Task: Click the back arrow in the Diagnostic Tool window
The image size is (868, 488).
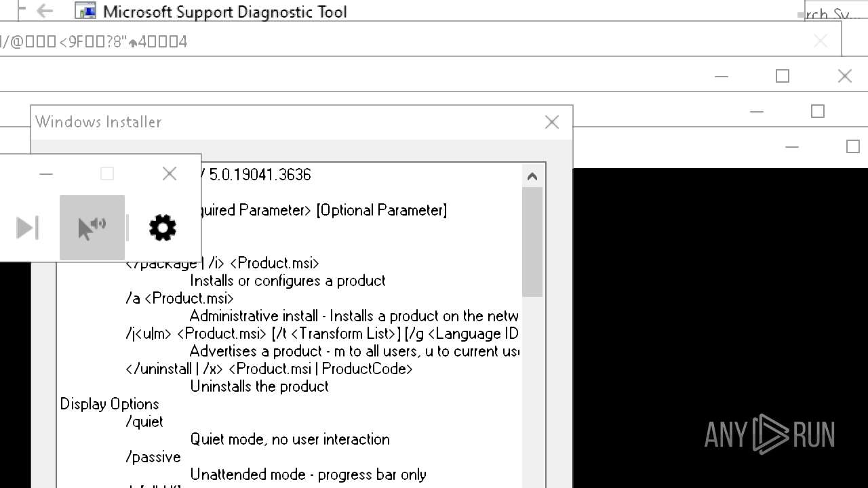Action: point(45,11)
